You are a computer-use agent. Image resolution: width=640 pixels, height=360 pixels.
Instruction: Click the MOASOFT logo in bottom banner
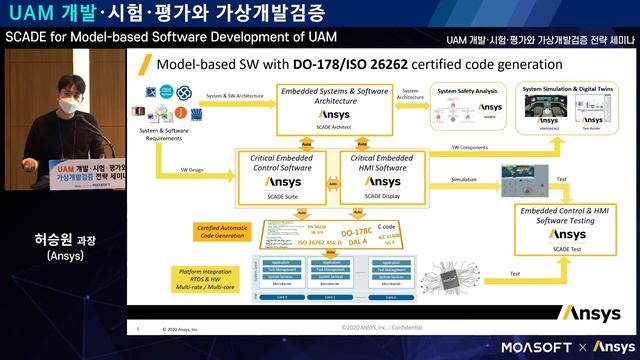click(536, 347)
